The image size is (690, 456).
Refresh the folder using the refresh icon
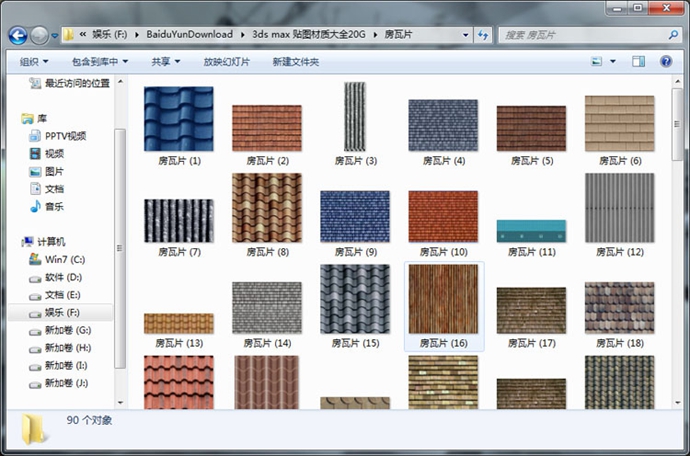pyautogui.click(x=483, y=35)
